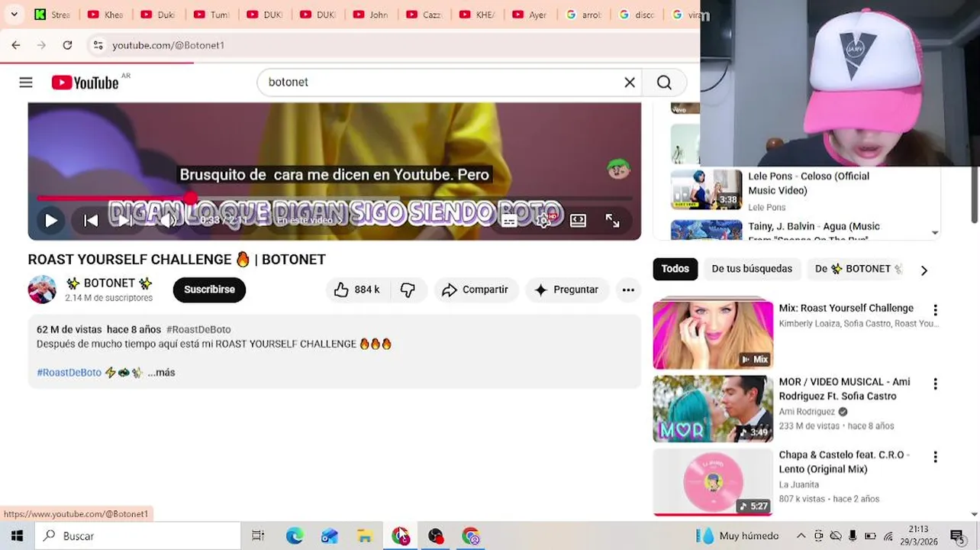
Task: Open site info icon in address bar
Action: 98,45
